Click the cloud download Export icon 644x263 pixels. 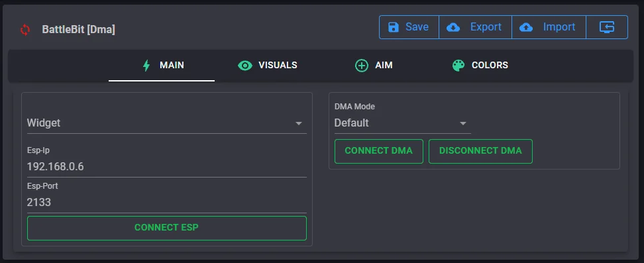click(x=453, y=27)
